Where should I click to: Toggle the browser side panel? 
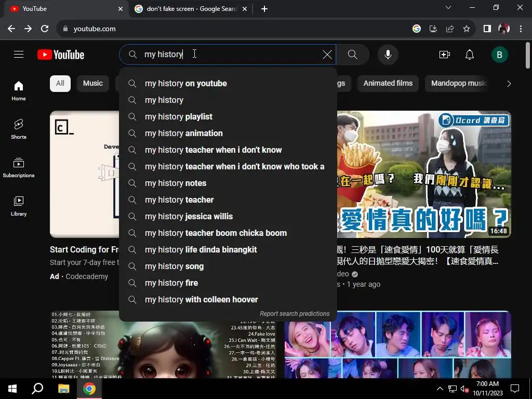487,29
